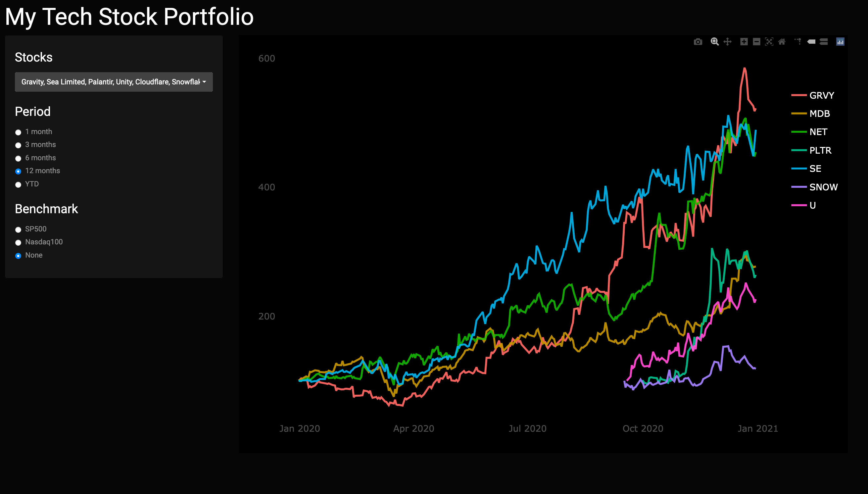The width and height of the screenshot is (868, 494).
Task: Click the SE legend color line
Action: tap(799, 169)
